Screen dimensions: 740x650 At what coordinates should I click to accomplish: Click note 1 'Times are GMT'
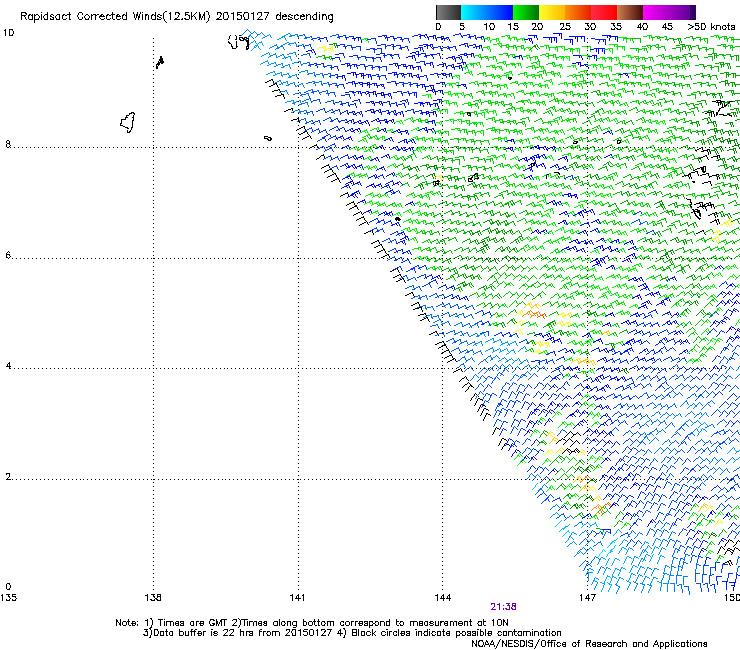pyautogui.click(x=186, y=623)
